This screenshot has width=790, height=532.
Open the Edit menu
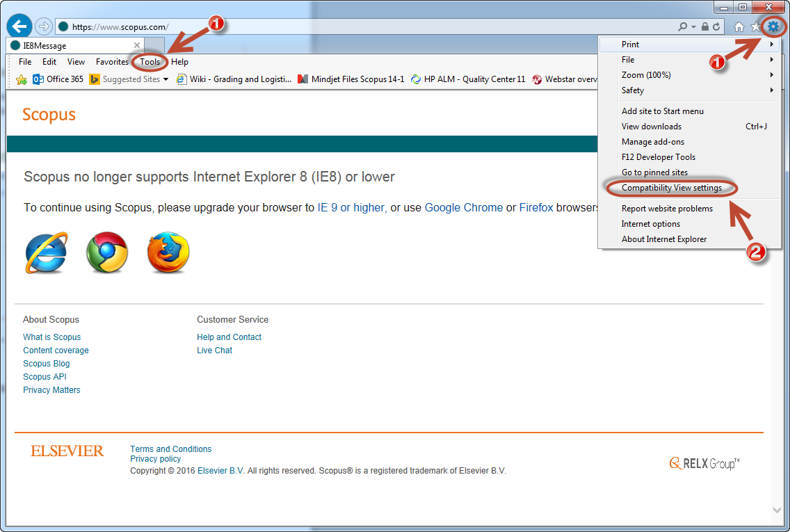[49, 62]
